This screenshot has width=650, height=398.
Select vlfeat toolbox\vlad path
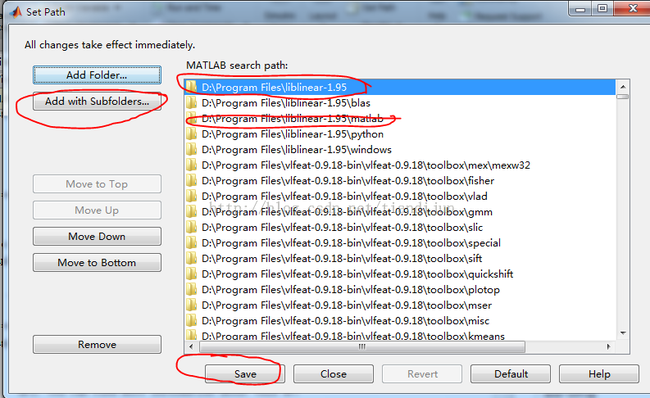400,196
